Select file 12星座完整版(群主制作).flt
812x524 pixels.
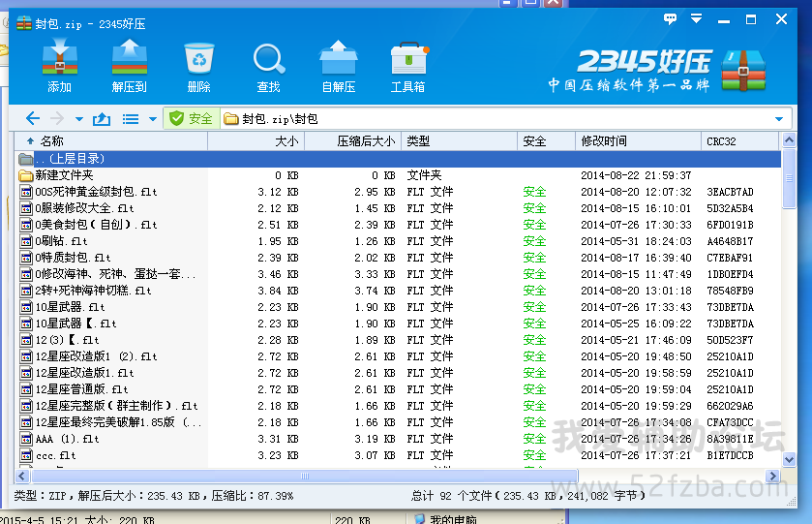[398, 406]
